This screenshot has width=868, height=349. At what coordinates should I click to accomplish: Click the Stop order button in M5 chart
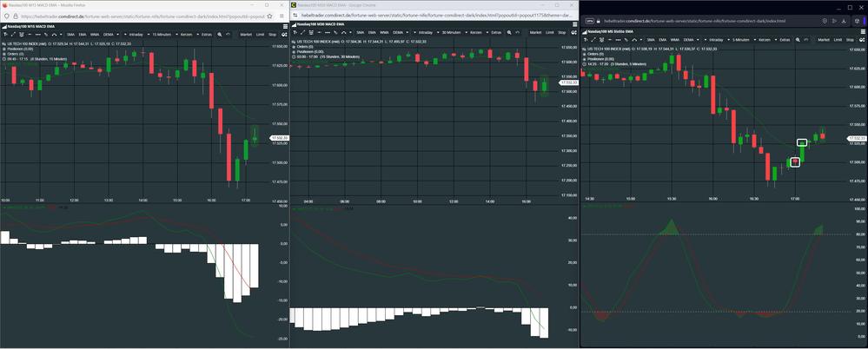click(x=850, y=40)
